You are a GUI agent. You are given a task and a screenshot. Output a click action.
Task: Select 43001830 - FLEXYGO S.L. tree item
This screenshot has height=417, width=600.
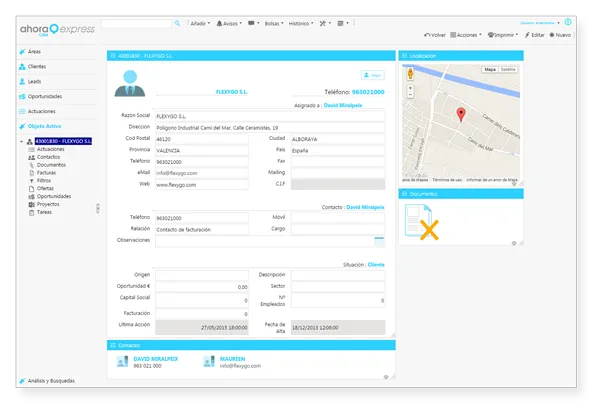(63, 141)
